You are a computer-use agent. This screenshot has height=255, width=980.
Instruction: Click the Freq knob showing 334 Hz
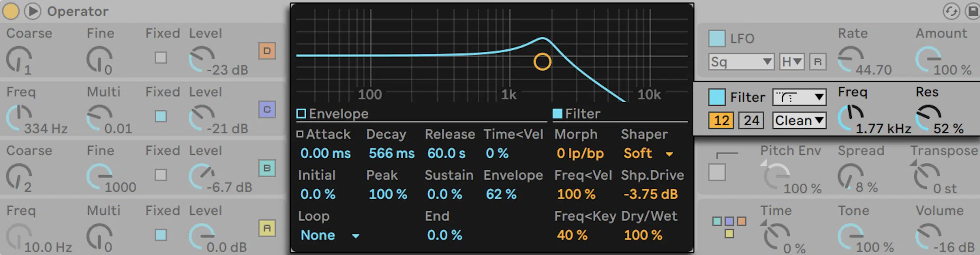click(x=18, y=118)
